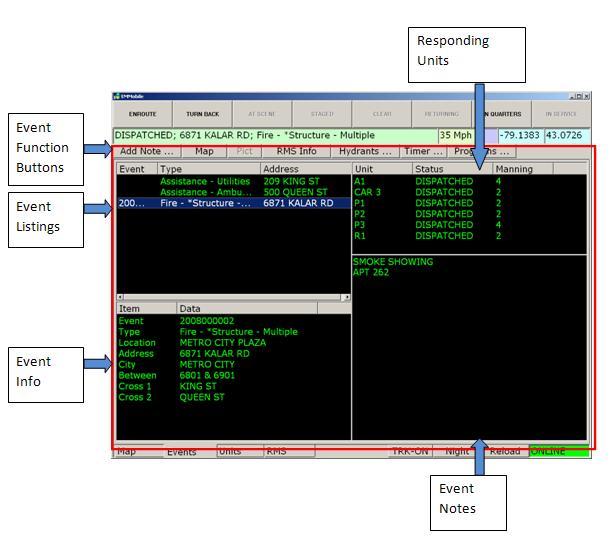Toggle Night mode display
Image resolution: width=612 pixels, height=539 pixels.
(x=458, y=452)
